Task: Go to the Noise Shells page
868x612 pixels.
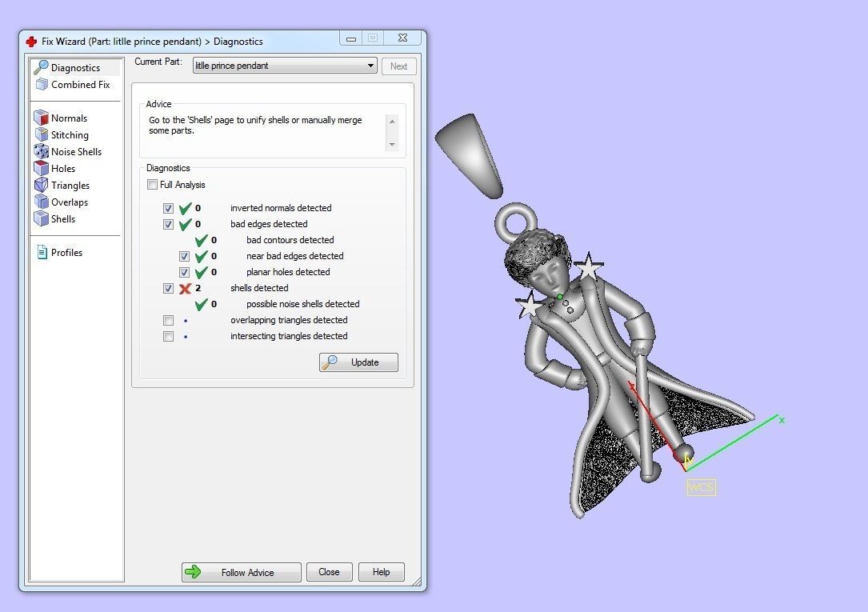Action: coord(76,152)
